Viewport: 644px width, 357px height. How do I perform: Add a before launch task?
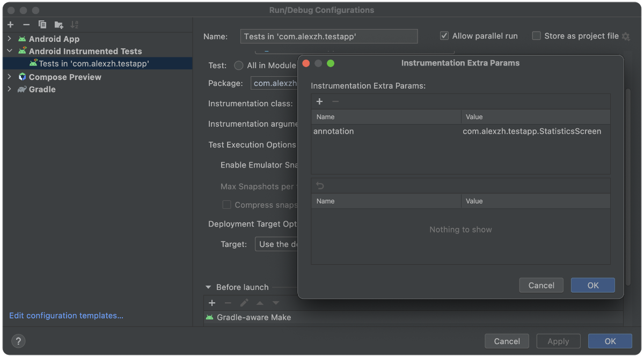(212, 303)
